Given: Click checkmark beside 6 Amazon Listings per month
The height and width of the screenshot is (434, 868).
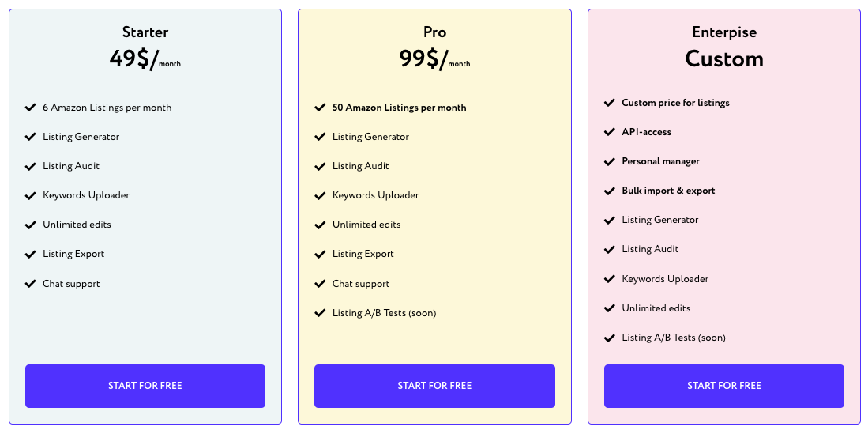Looking at the screenshot, I should 31,107.
